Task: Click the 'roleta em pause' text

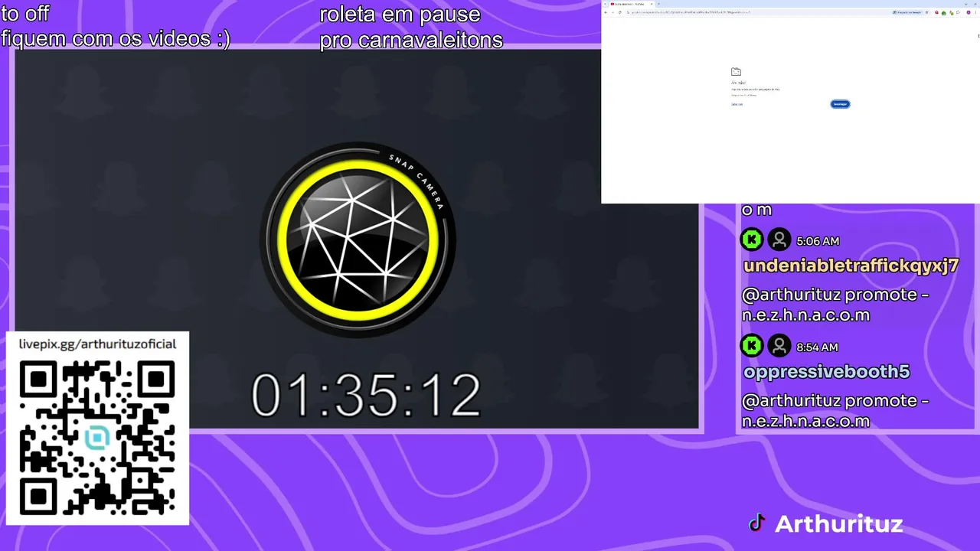Action: point(400,15)
